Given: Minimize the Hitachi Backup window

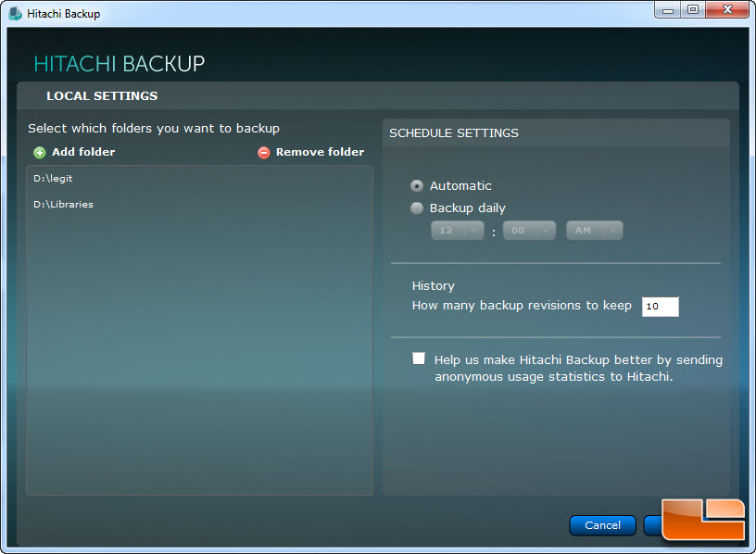Looking at the screenshot, I should point(668,9).
